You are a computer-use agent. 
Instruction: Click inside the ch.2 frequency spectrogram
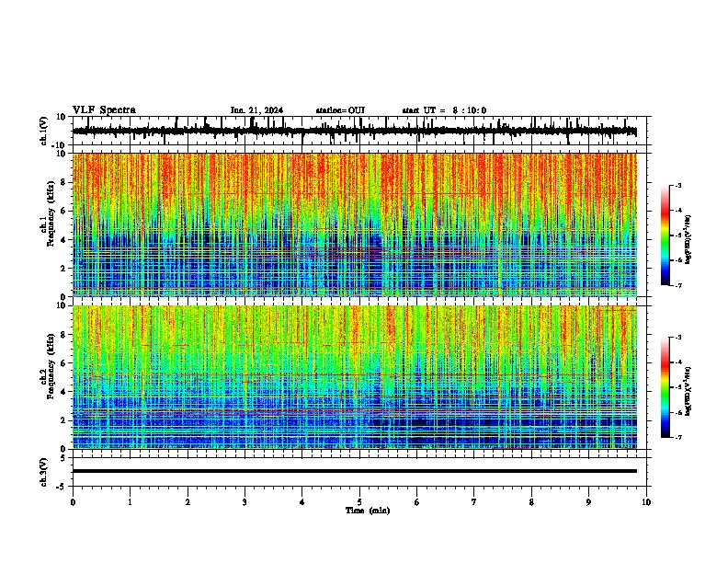pyautogui.click(x=355, y=377)
